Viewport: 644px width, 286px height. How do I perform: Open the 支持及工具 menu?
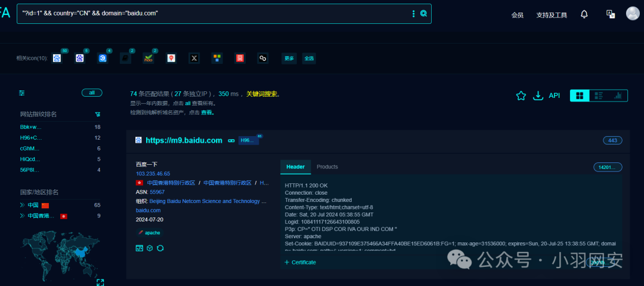point(552,16)
